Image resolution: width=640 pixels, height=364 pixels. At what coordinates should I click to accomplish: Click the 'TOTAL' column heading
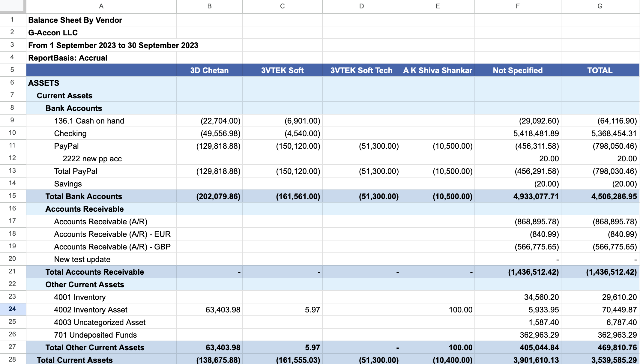[600, 70]
